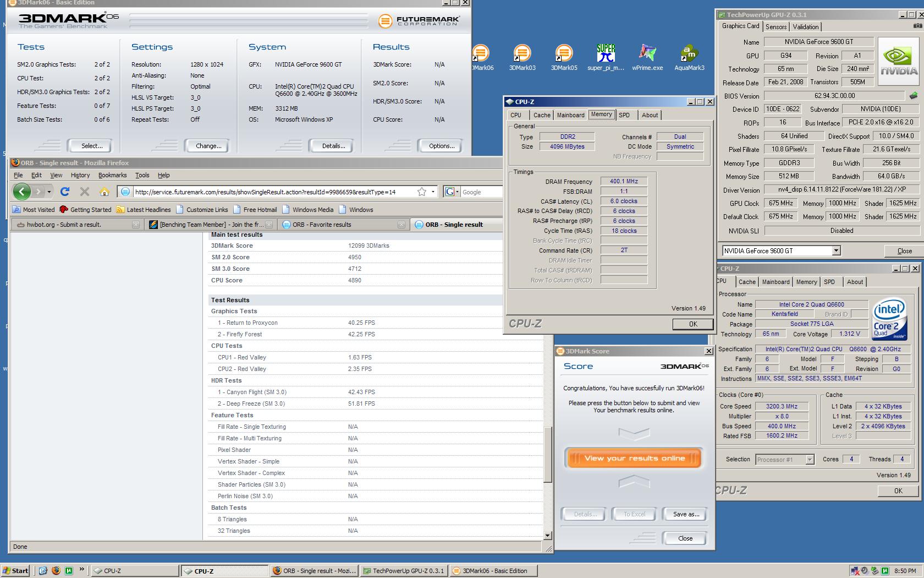Screen dimensions: 924x578
Task: Bookmark this page with star icon
Action: pyautogui.click(x=422, y=192)
